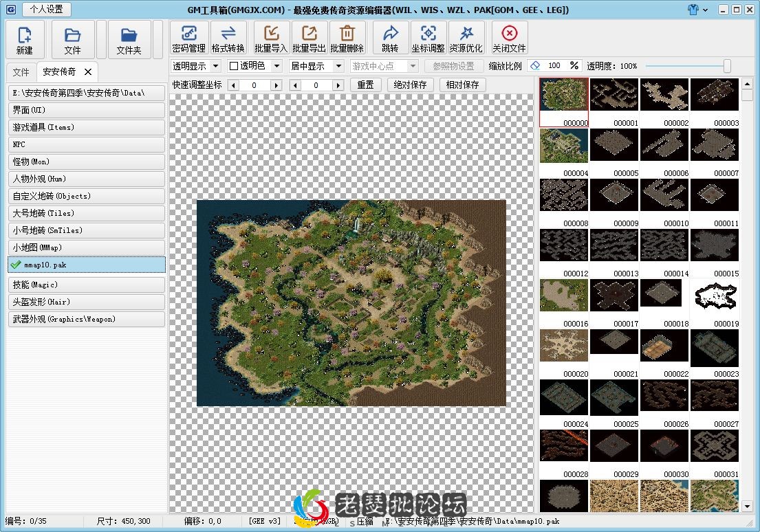Click thumbnail list scroll-up arrow
Viewport: 760px width, 532px height.
tap(747, 84)
